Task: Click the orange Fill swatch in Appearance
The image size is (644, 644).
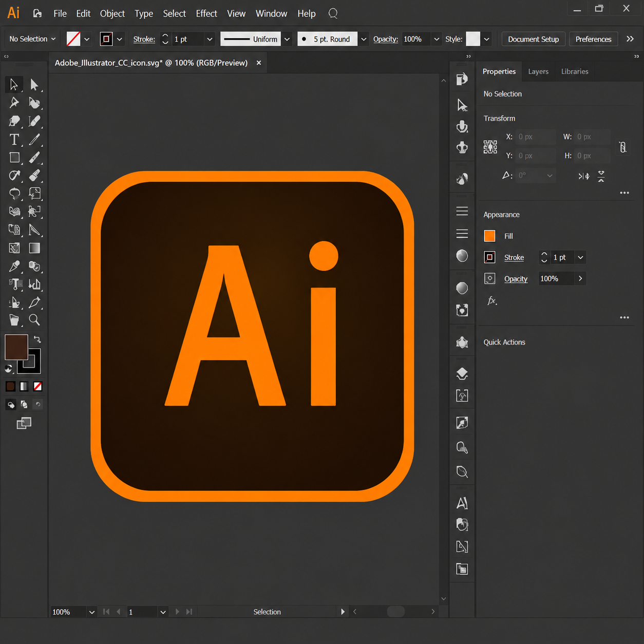Action: pyautogui.click(x=490, y=236)
